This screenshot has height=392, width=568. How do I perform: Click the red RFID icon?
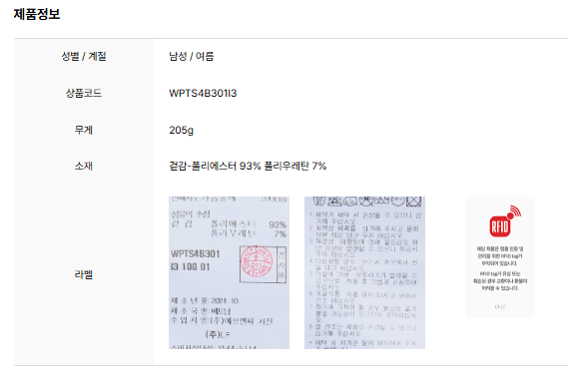pyautogui.click(x=505, y=221)
